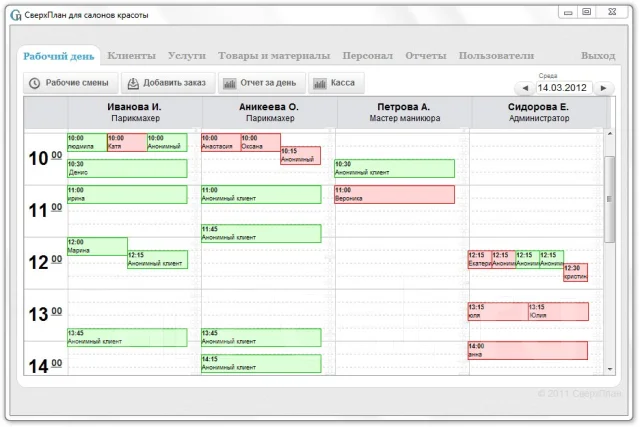Click the schedule scrollbar up arrow
Image resolution: width=640 pixels, height=427 pixels.
[x=610, y=134]
